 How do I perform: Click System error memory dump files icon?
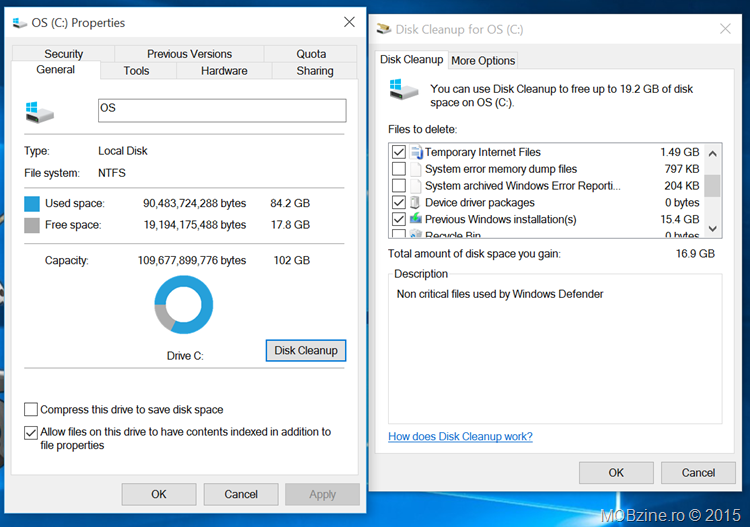click(416, 169)
